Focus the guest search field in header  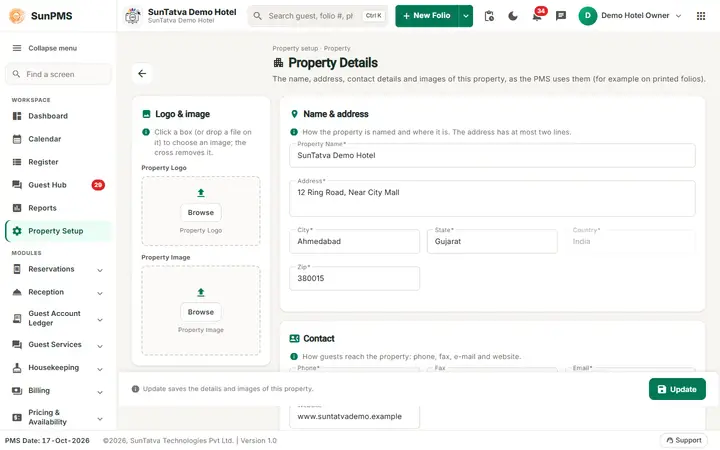click(x=318, y=16)
